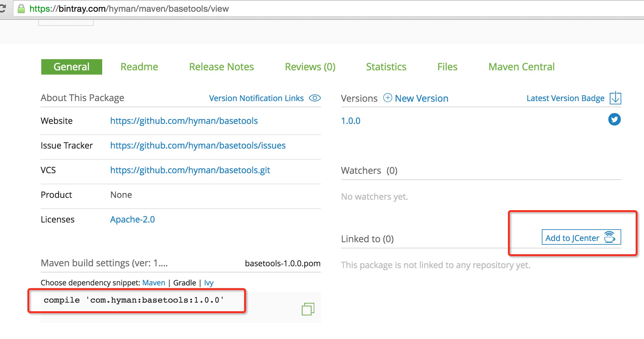This screenshot has width=644, height=339.
Task: Click the Latest Version Badge download icon
Action: (615, 98)
